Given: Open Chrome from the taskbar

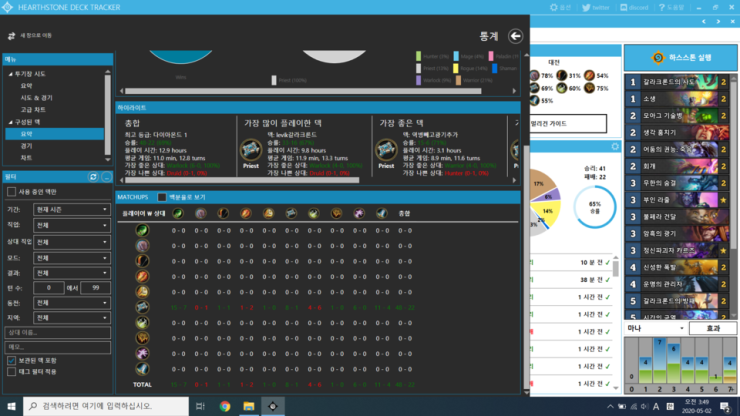Looking at the screenshot, I should click(225, 406).
